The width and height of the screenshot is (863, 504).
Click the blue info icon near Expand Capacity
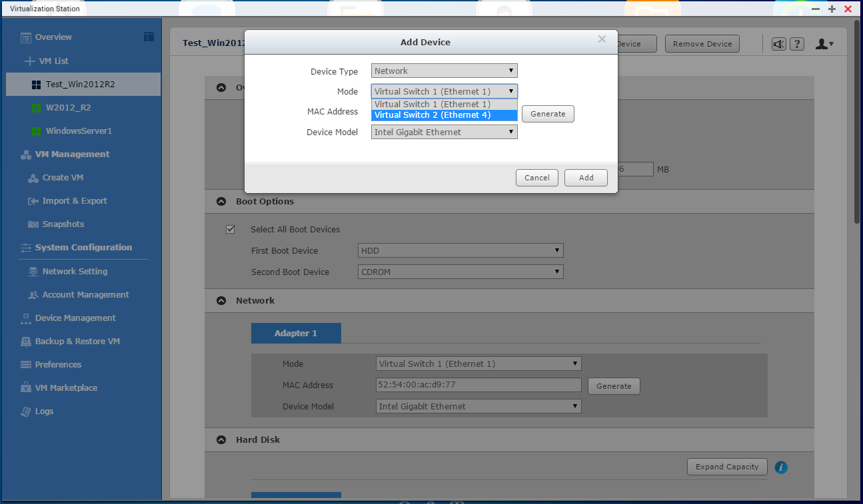782,467
